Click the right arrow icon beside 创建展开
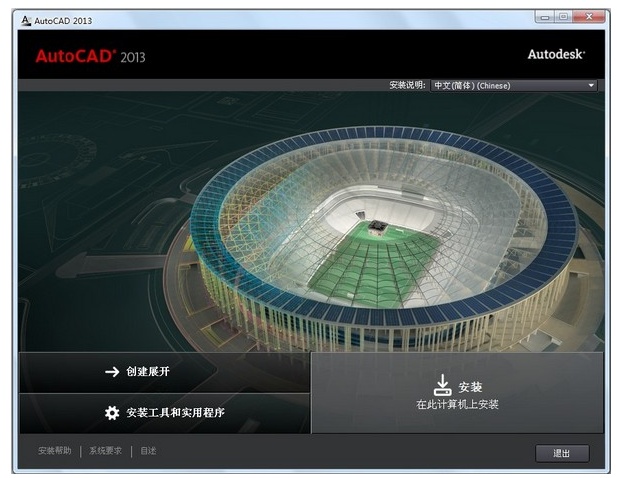617x478 pixels. point(112,372)
